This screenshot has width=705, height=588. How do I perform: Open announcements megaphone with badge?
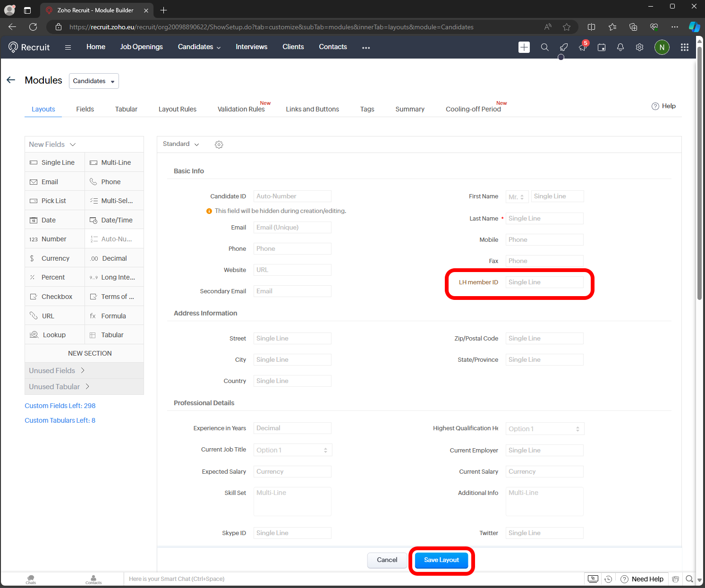click(583, 47)
